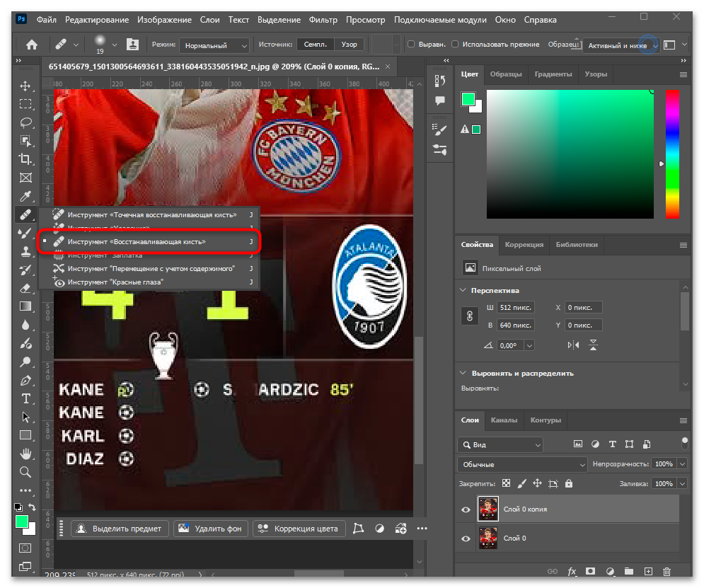This screenshot has height=588, width=704.
Task: Create a new layer group folder
Action: click(x=628, y=572)
